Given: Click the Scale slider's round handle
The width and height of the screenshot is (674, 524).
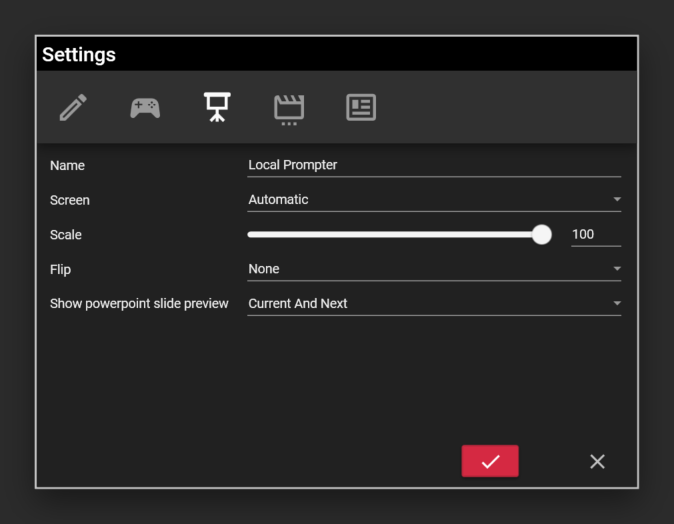Looking at the screenshot, I should 541,235.
